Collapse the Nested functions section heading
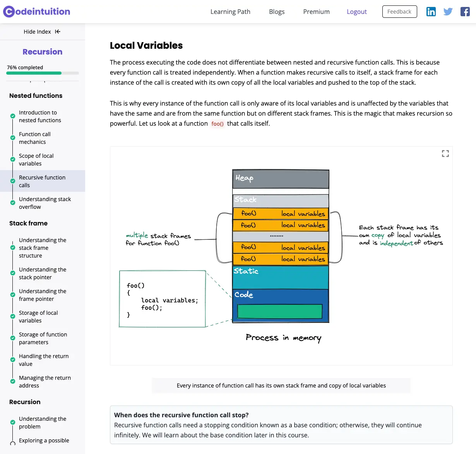Viewport: 476px width, 454px height. (x=36, y=96)
